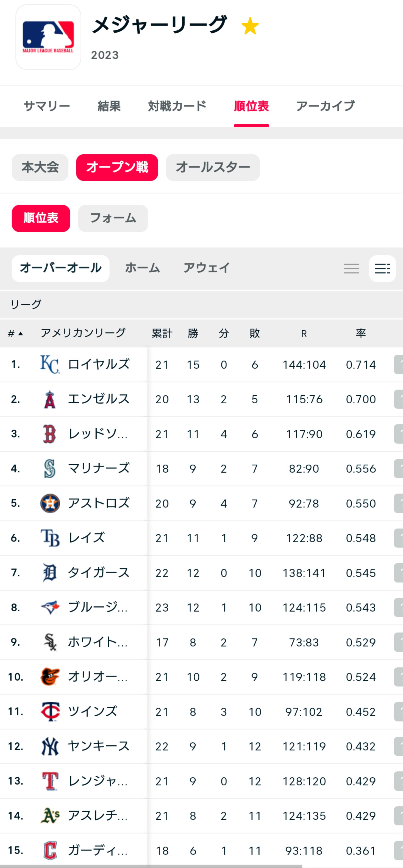Open the マリナーズ team row
Screen dimensions: 403x868
pos(201,469)
